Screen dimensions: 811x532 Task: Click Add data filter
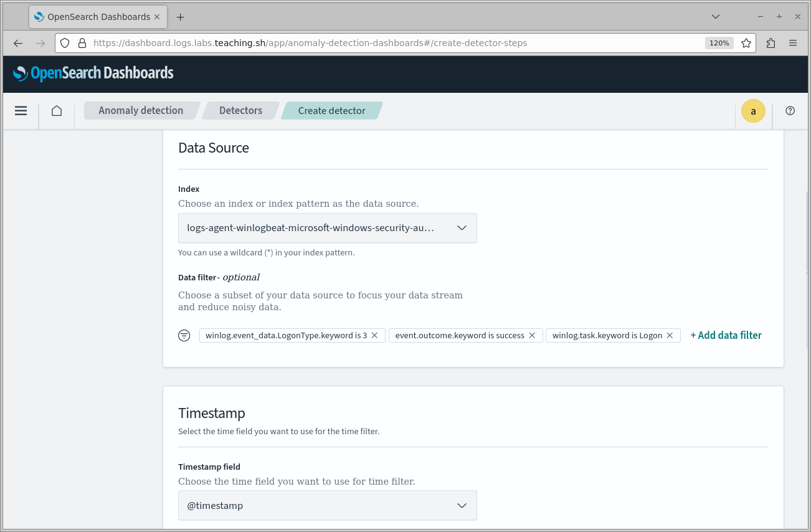[x=726, y=335]
